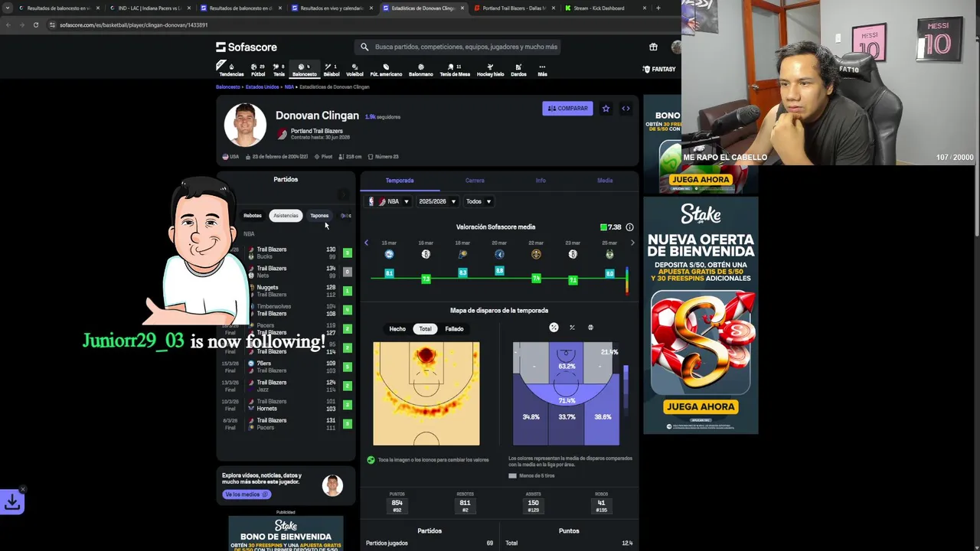
Task: Click the FANTASY link
Action: pos(659,69)
